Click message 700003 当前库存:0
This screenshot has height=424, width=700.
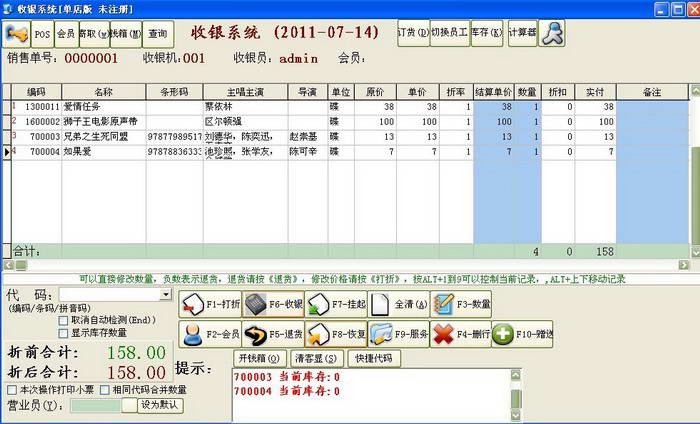287,377
